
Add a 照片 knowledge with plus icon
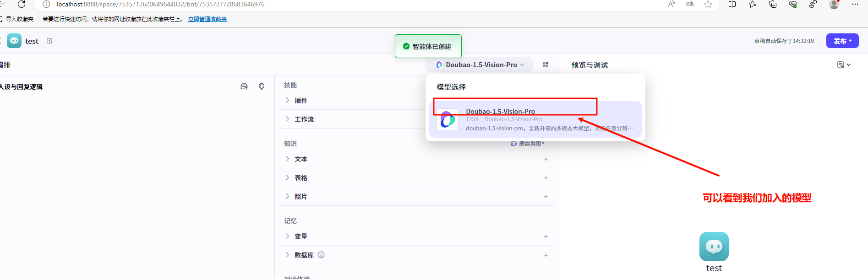click(546, 197)
